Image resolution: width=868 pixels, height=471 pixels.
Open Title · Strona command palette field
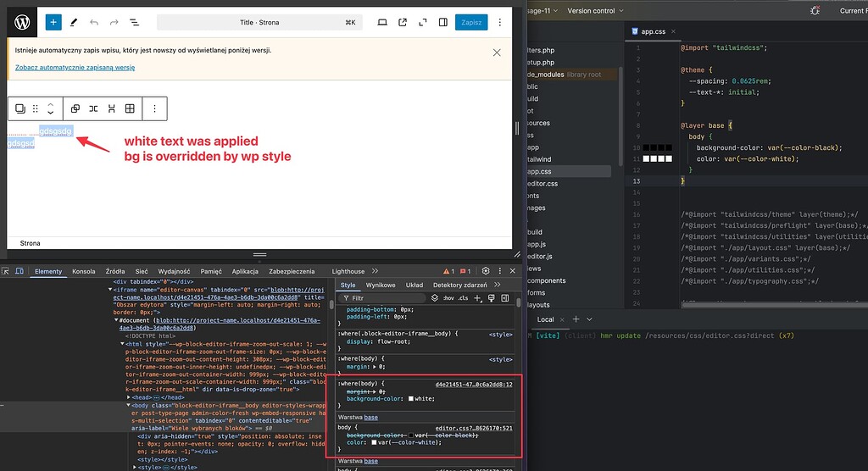click(x=259, y=22)
